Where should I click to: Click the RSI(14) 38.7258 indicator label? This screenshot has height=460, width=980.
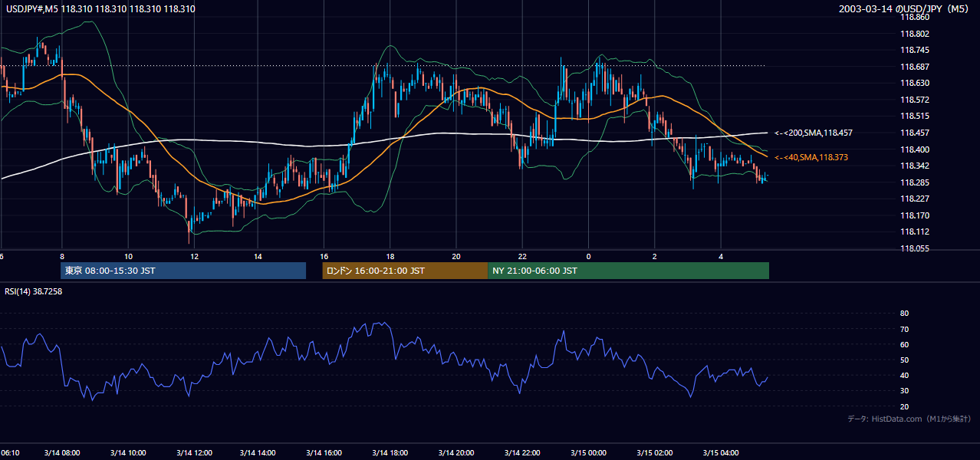[34, 292]
